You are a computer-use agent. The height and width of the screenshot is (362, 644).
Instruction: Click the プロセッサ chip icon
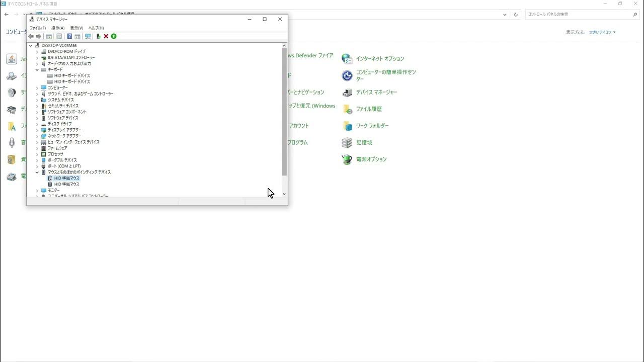[x=44, y=154]
